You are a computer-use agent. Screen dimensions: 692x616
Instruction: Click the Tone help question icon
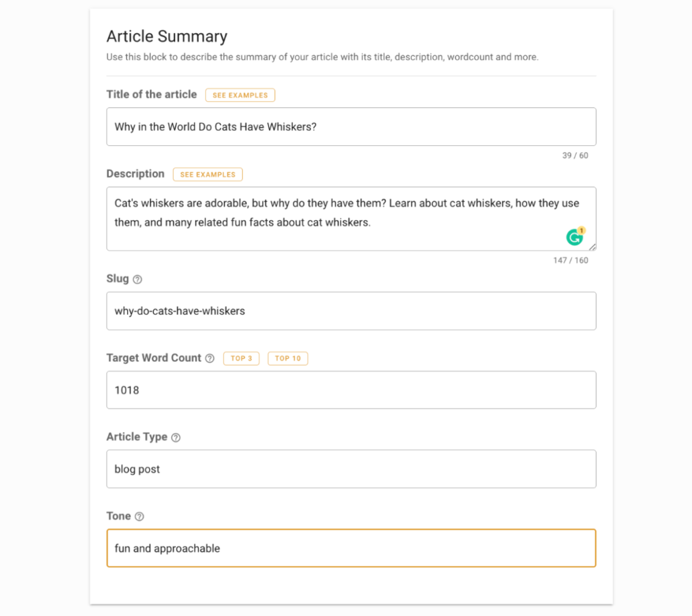pyautogui.click(x=139, y=516)
